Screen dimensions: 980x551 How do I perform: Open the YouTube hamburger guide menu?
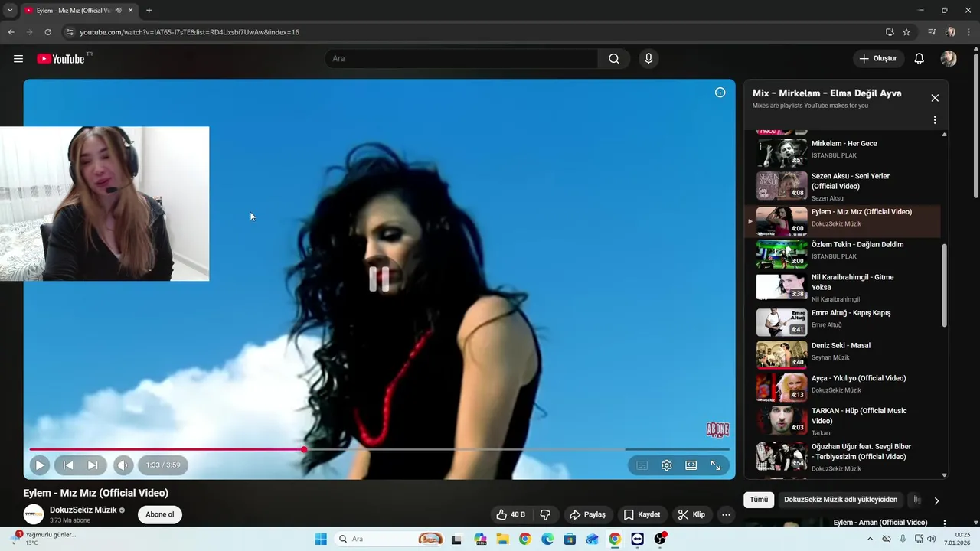[x=18, y=59]
